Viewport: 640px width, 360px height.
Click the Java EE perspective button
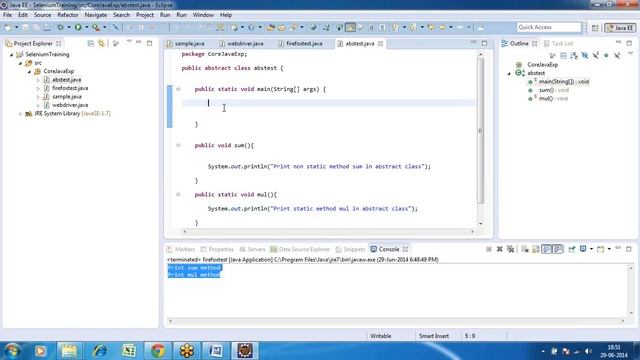pyautogui.click(x=620, y=28)
